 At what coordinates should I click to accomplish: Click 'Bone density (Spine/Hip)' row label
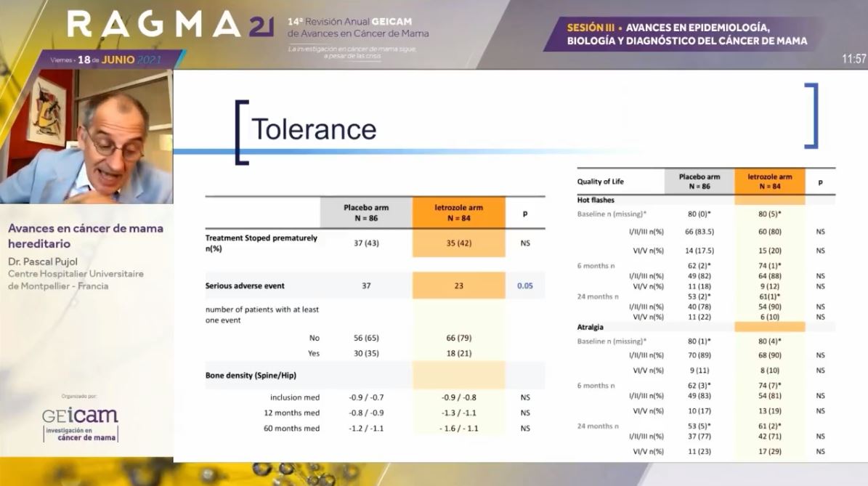click(x=251, y=376)
